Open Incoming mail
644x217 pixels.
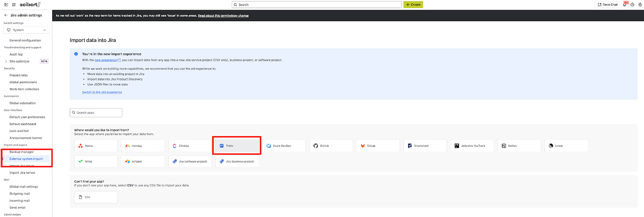click(19, 201)
